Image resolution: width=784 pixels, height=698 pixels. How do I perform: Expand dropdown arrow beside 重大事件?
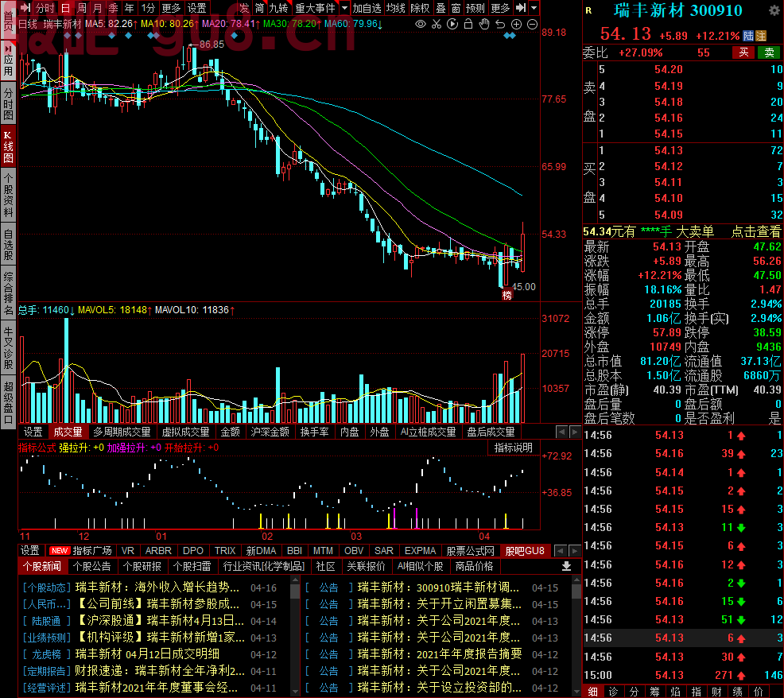[344, 7]
